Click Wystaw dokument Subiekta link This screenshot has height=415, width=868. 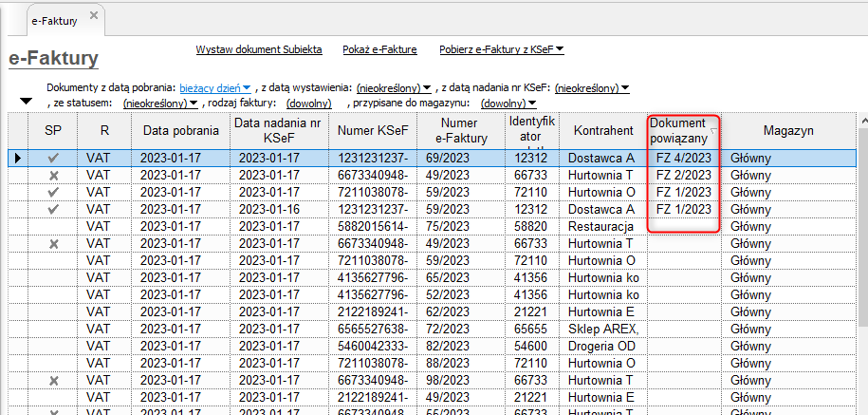point(259,49)
